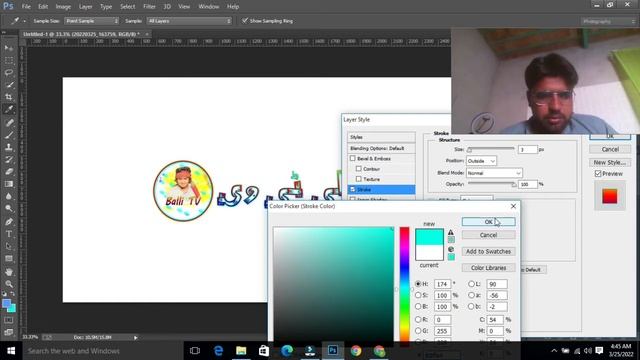Select the Rectangular Marquee tool
Viewport: 640px width, 360px height.
9,60
